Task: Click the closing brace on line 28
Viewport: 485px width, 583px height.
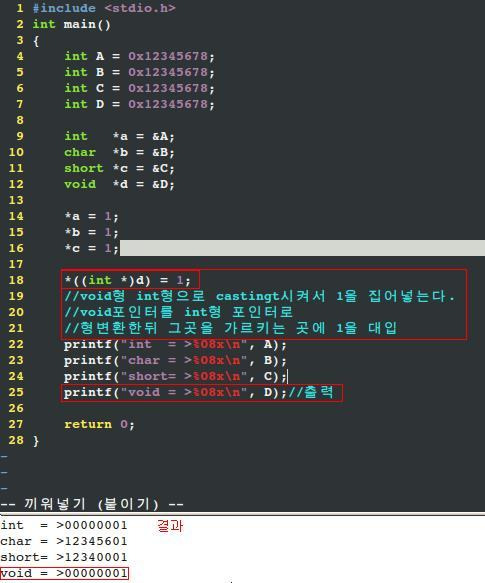Action: [36, 441]
